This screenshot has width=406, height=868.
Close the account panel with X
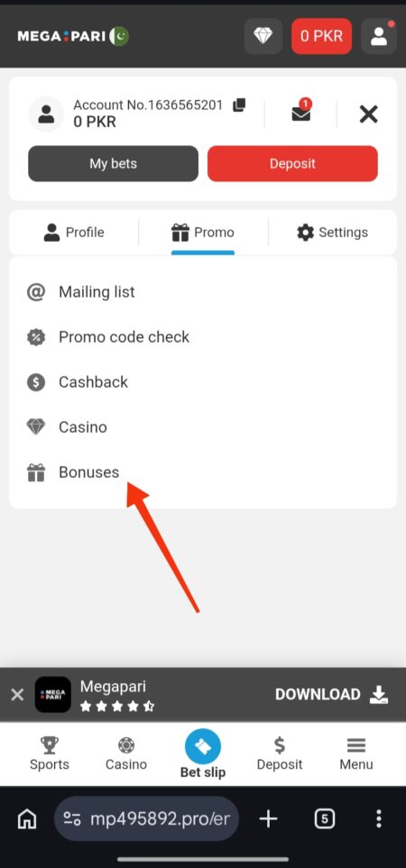tap(368, 114)
